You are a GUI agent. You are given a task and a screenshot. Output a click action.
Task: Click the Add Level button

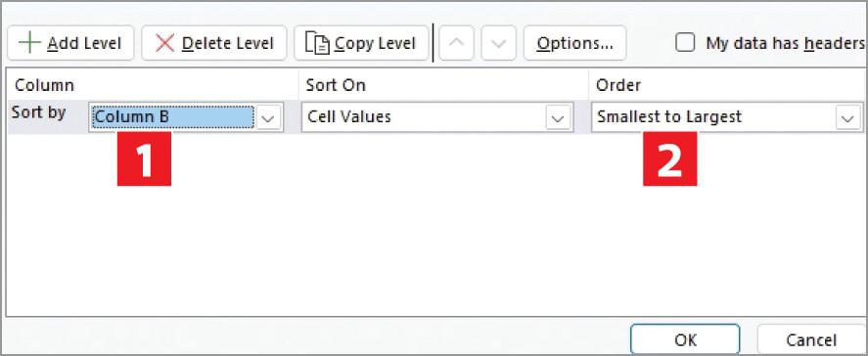pos(70,43)
